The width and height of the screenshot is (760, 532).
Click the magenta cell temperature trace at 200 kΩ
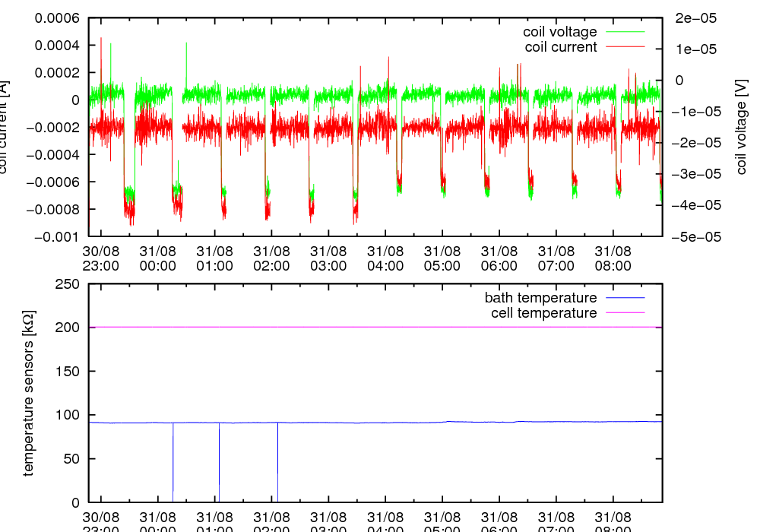(380, 328)
